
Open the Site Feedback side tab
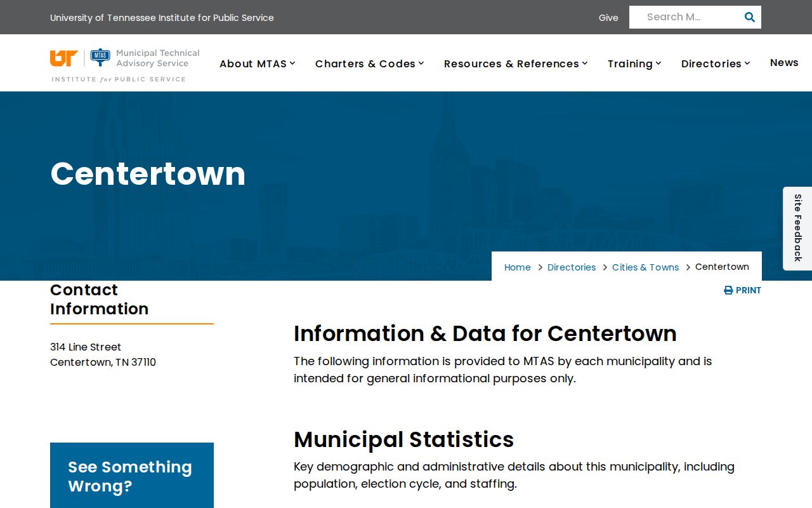coord(797,228)
